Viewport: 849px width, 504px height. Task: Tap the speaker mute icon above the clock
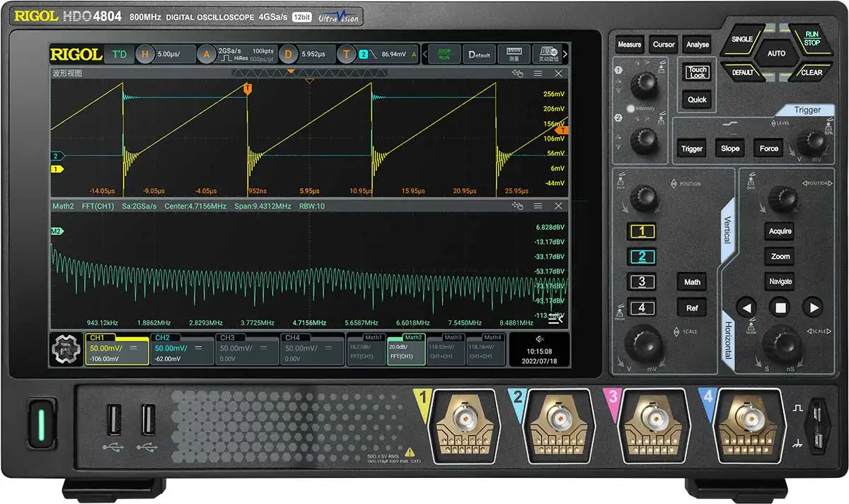539,339
